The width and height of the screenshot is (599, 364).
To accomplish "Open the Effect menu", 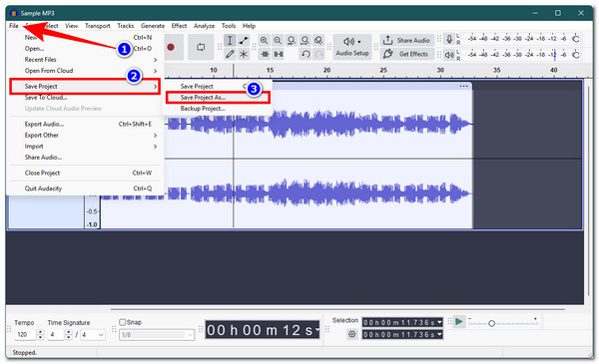I will (x=179, y=26).
